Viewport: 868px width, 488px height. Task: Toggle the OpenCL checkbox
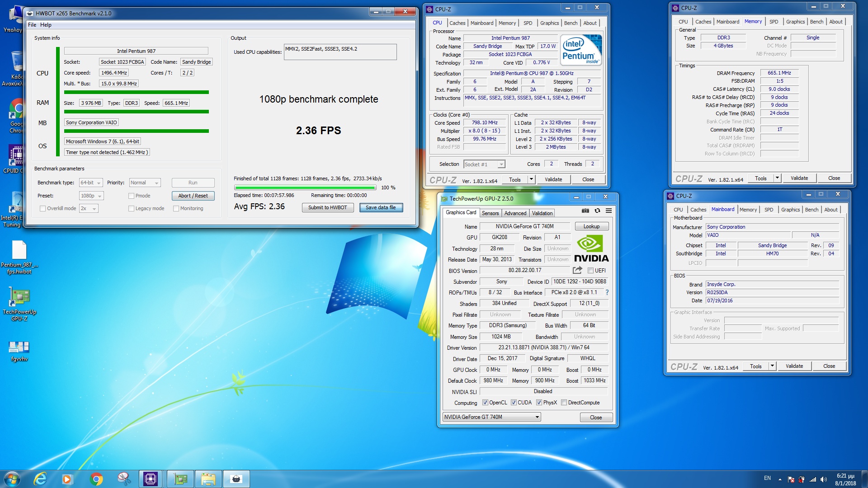(485, 402)
